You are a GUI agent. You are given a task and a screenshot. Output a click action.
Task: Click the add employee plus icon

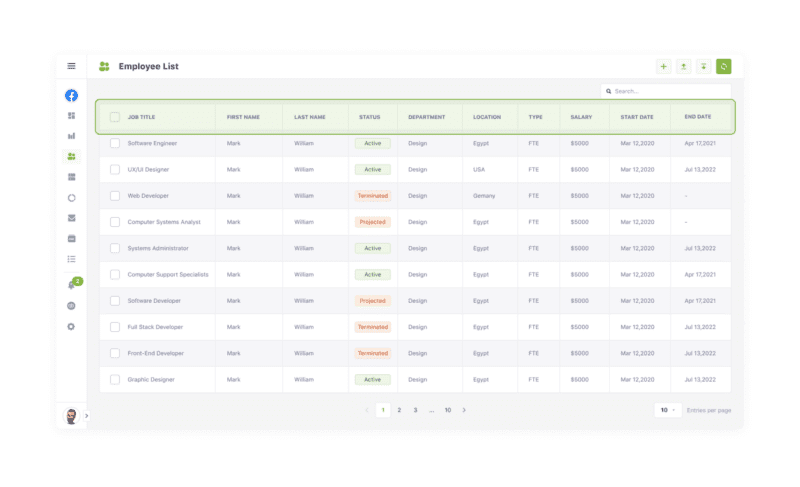tap(664, 67)
